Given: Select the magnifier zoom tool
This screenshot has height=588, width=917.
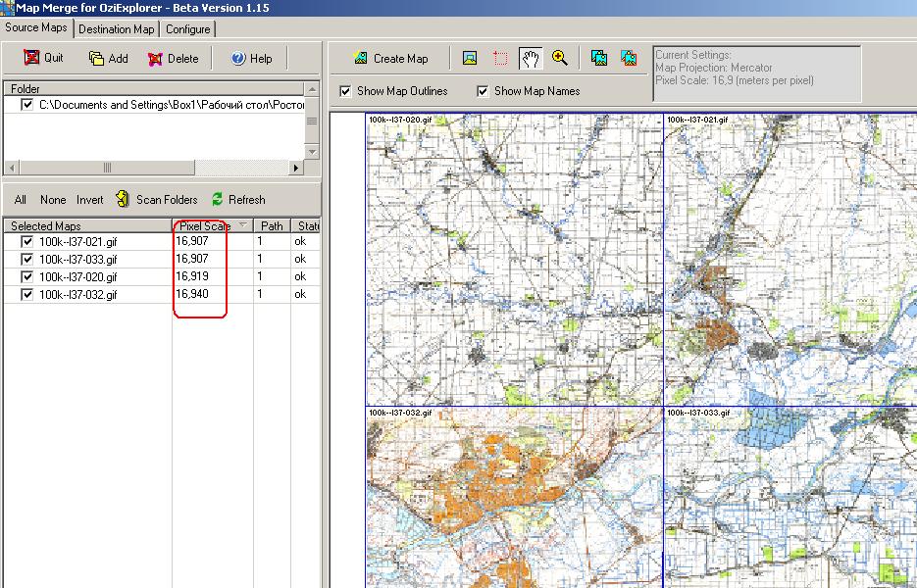Looking at the screenshot, I should point(560,59).
